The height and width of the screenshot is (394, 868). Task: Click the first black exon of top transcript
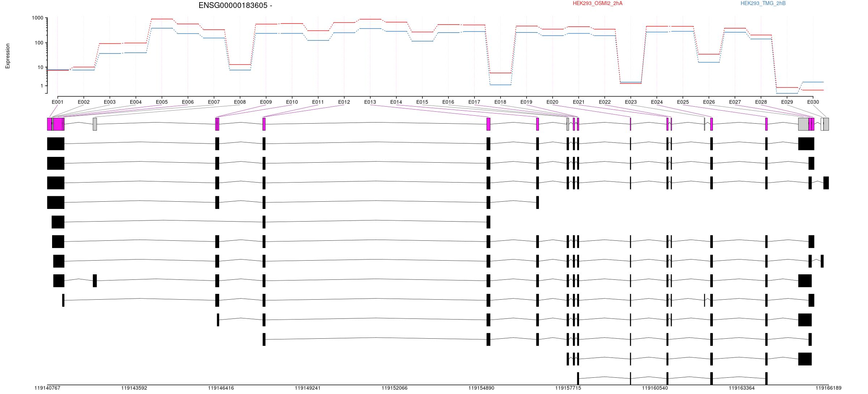[x=56, y=144]
